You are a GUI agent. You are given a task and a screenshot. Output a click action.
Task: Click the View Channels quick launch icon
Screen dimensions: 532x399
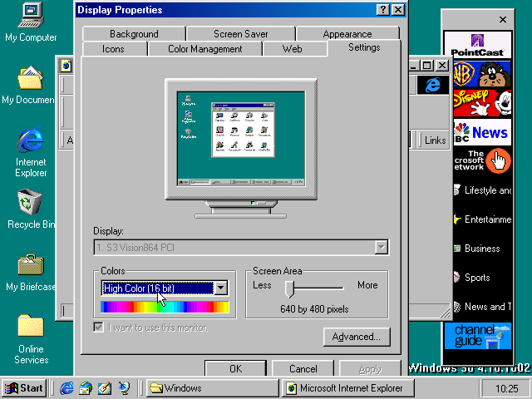(124, 388)
